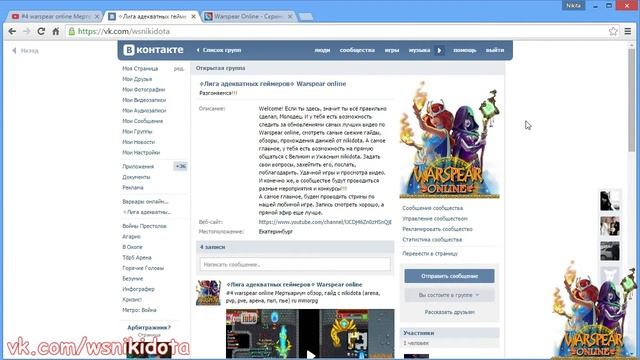640x360 pixels.
Task: Open Реклама in sidebar
Action: [x=133, y=188]
